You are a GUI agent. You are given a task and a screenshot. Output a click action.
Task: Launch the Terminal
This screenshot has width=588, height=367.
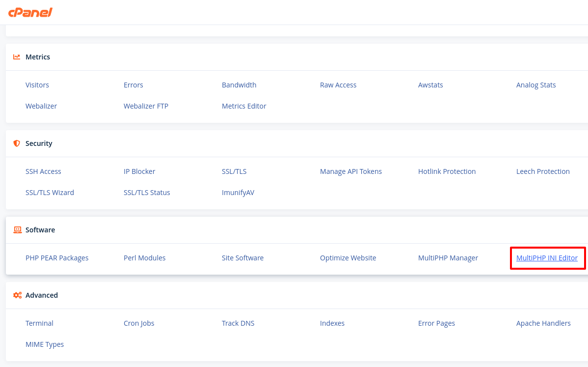point(39,323)
